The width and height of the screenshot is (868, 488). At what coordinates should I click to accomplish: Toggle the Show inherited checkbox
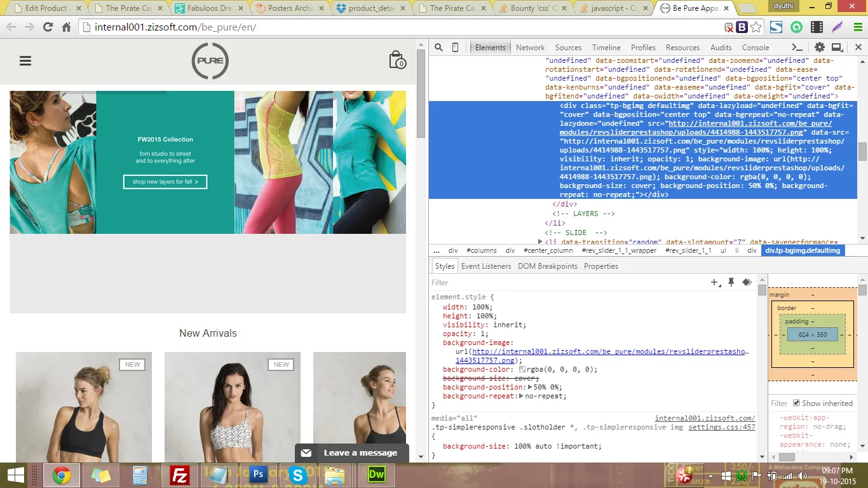pos(797,403)
